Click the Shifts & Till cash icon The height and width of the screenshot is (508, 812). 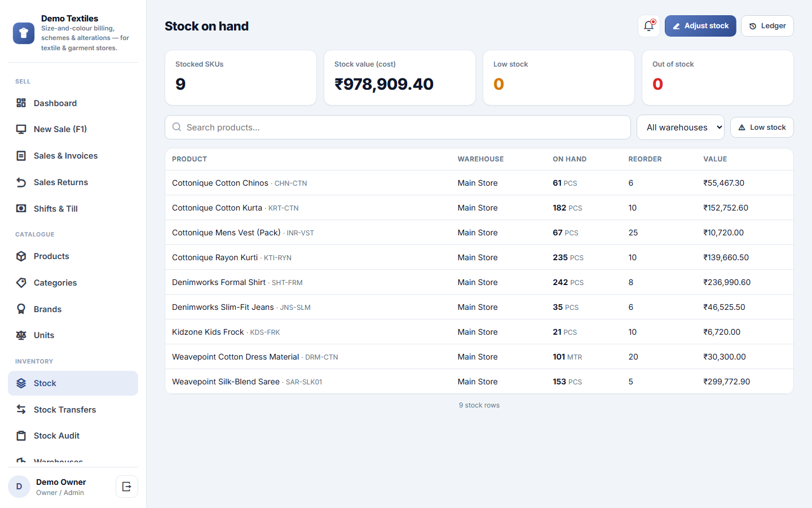21,208
